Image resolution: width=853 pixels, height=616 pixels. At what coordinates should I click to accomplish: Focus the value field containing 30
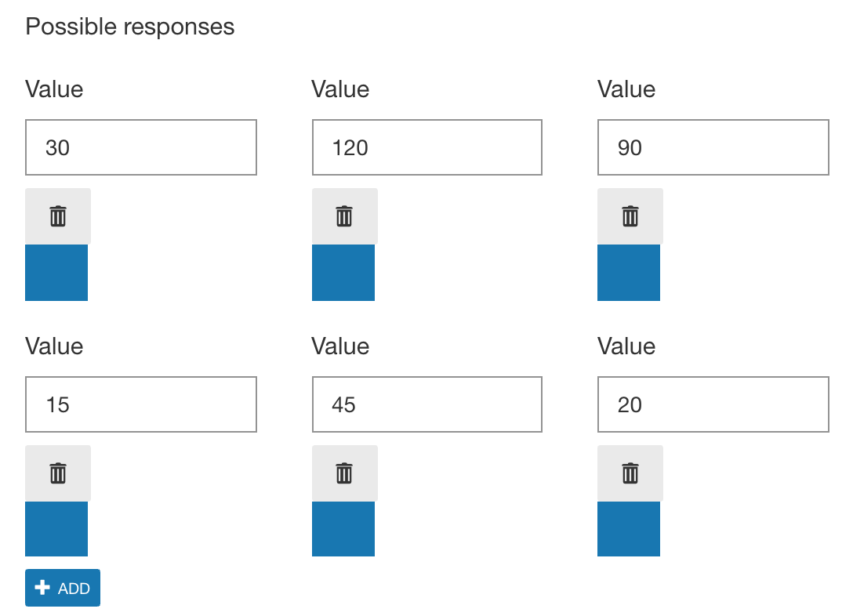pos(141,147)
